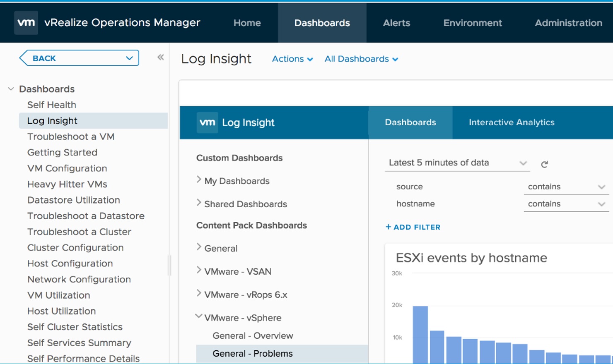Click the vm logo in Log Insight header
Image resolution: width=613 pixels, height=364 pixels.
tap(207, 122)
